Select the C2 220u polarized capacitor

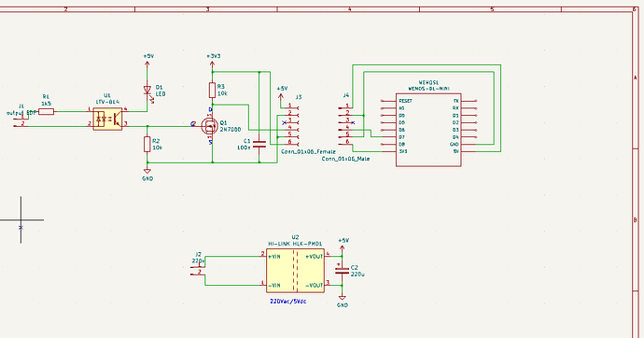point(342,271)
